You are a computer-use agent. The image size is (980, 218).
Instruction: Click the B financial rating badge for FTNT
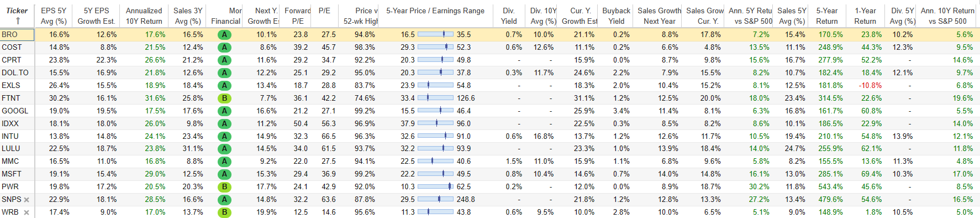224,98
